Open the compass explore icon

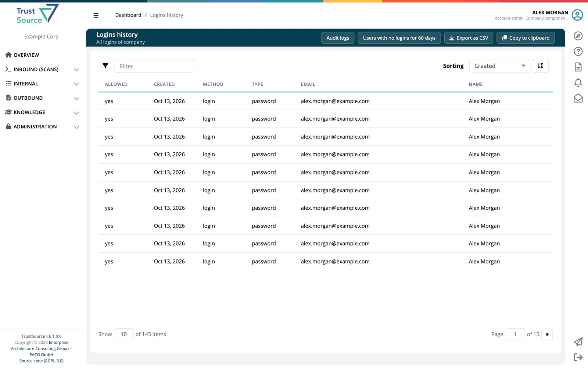pyautogui.click(x=578, y=36)
